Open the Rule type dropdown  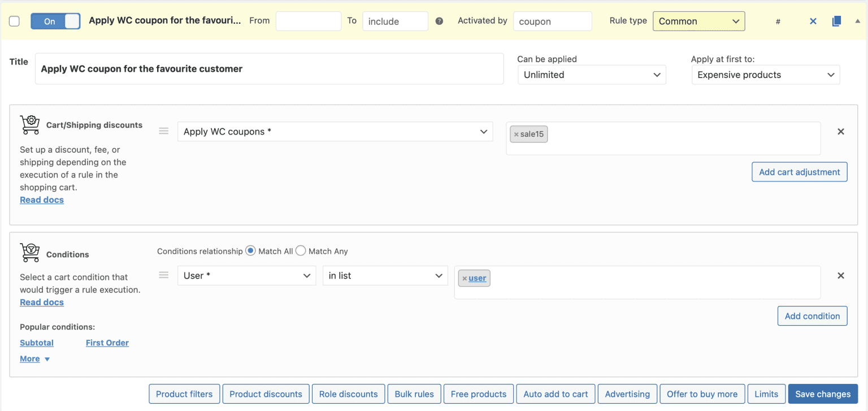point(698,21)
